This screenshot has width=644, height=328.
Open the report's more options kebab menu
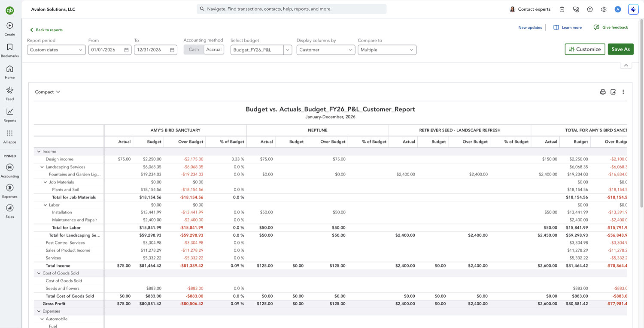click(623, 92)
